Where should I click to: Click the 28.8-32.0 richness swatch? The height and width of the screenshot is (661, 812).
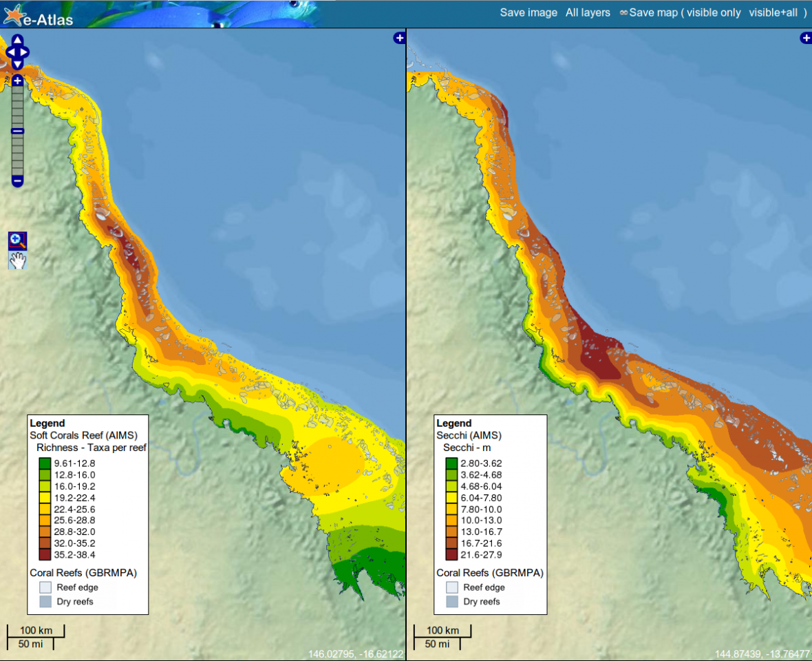click(45, 532)
